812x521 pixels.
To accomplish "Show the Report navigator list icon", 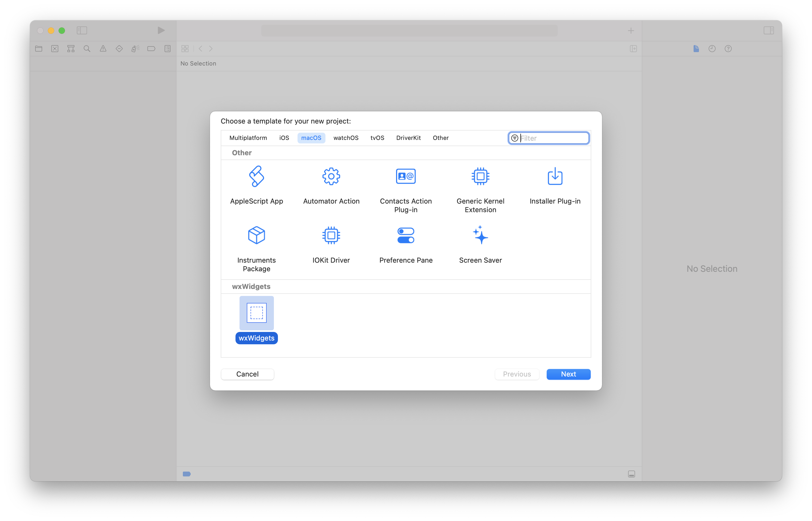I will (x=167, y=48).
